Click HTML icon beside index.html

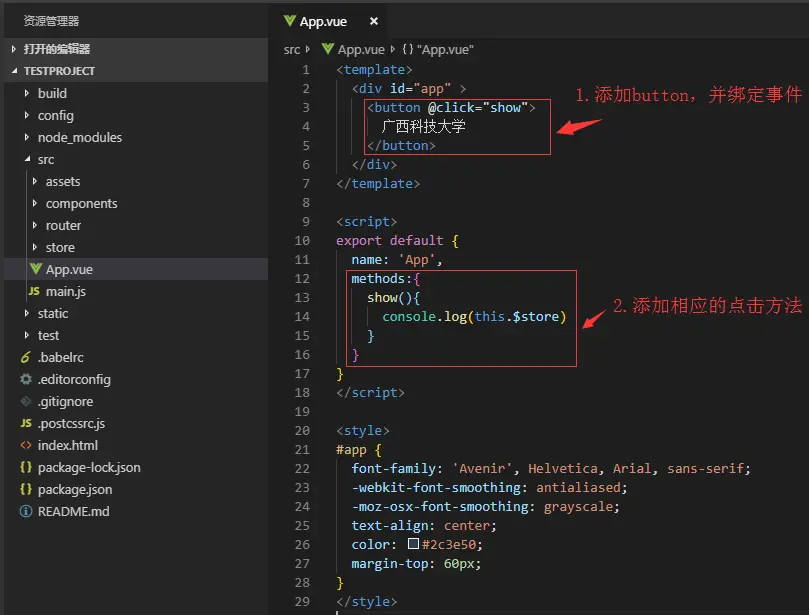click(x=26, y=445)
